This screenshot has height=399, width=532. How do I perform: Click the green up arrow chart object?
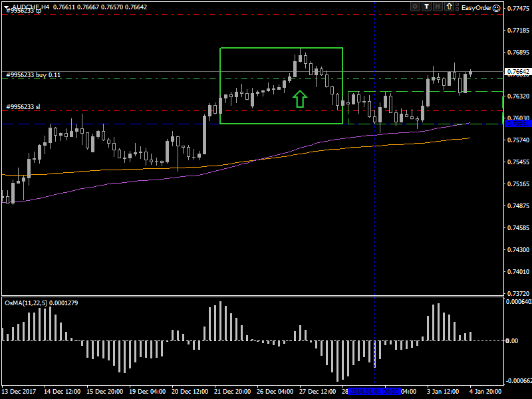300,98
